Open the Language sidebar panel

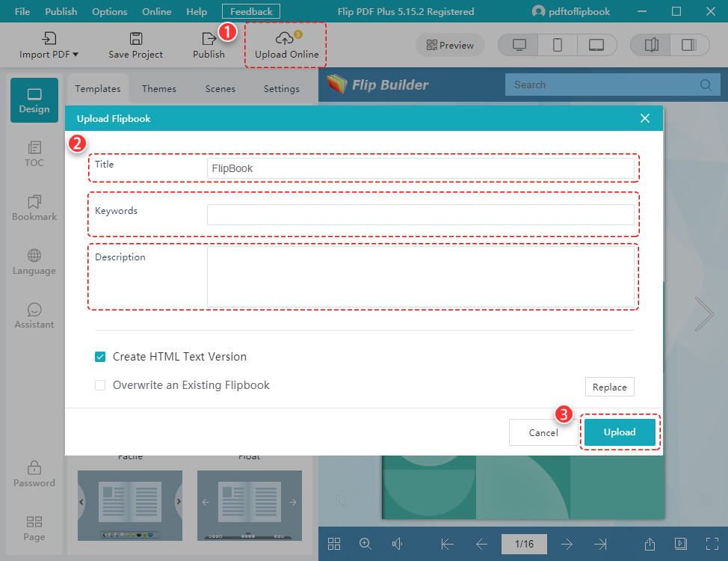point(34,261)
